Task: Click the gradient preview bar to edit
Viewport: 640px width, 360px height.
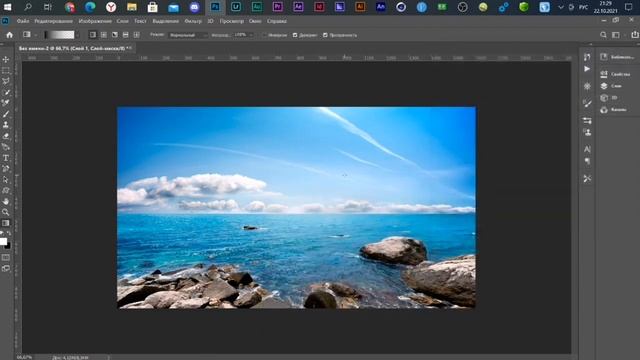Action: 60,35
